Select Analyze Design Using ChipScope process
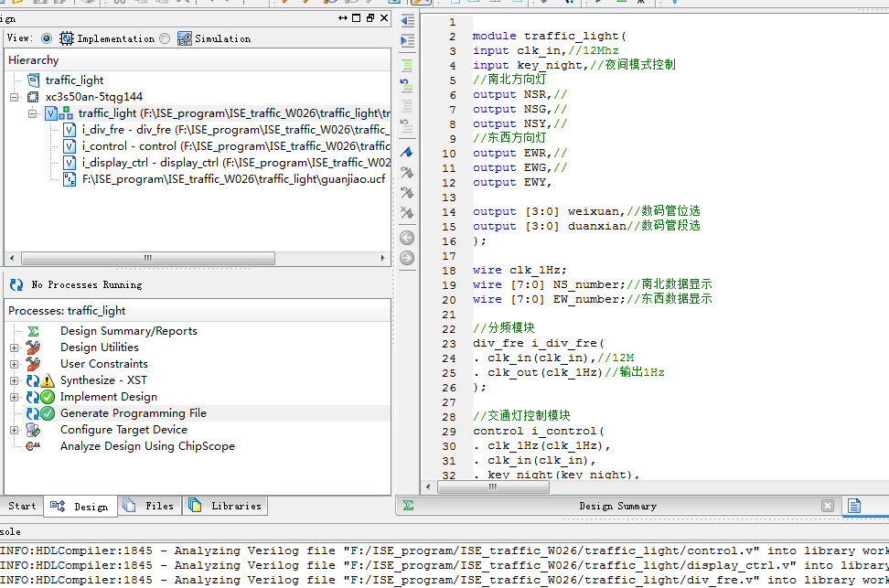This screenshot has height=588, width=889. (x=147, y=446)
